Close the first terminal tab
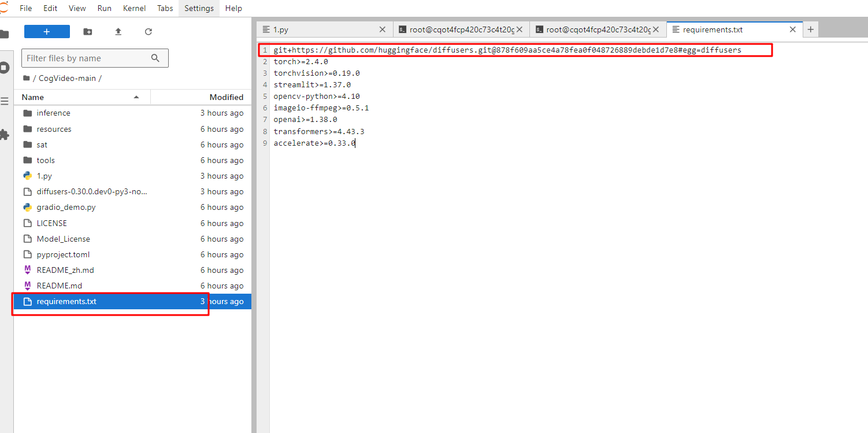 coord(519,29)
